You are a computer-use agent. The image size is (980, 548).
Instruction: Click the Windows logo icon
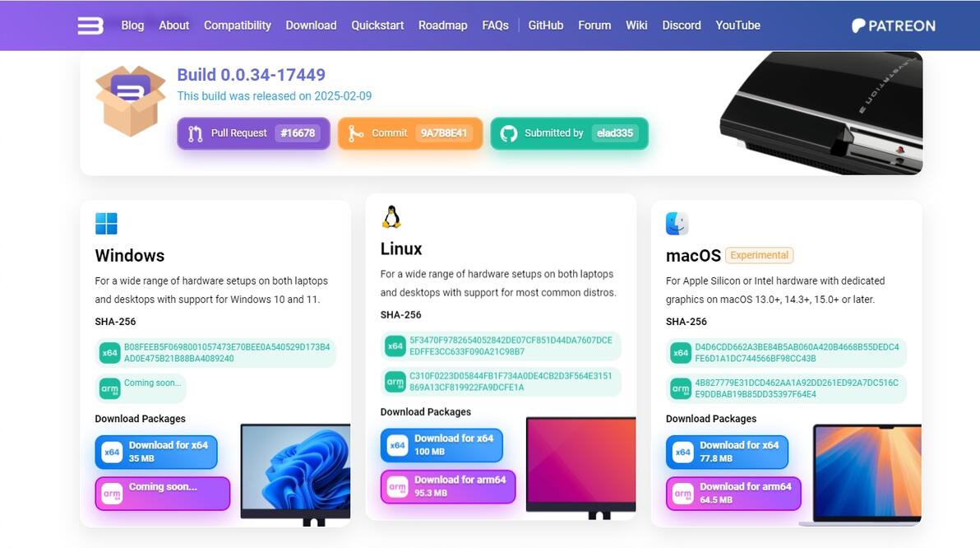coord(106,223)
